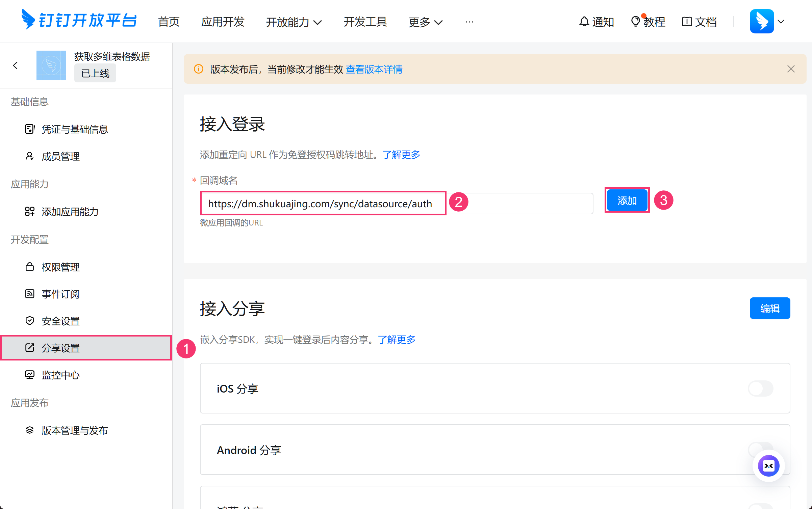This screenshot has width=812, height=509.
Task: Click the app thumbnail 获取多维表格数据
Action: pyautogui.click(x=51, y=65)
